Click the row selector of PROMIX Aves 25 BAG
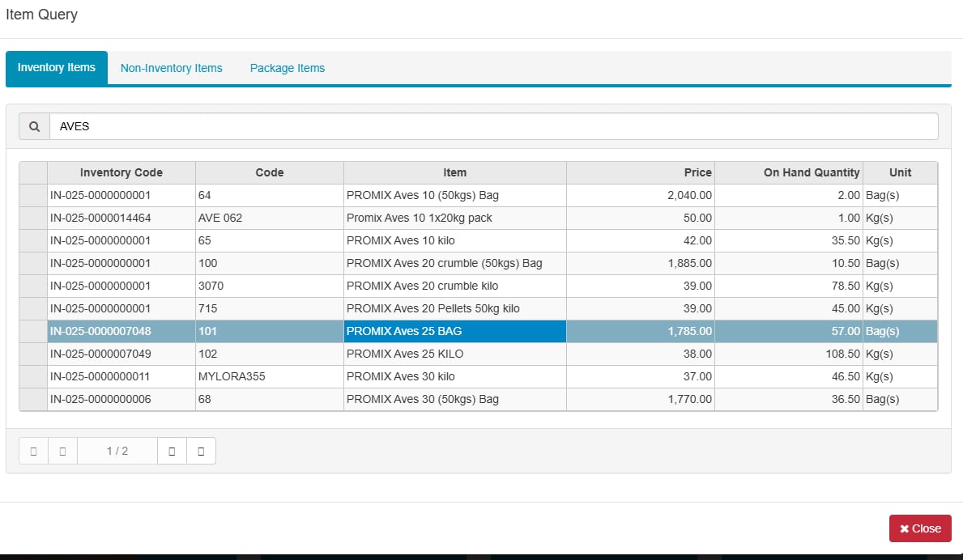The height and width of the screenshot is (560, 963). point(33,331)
